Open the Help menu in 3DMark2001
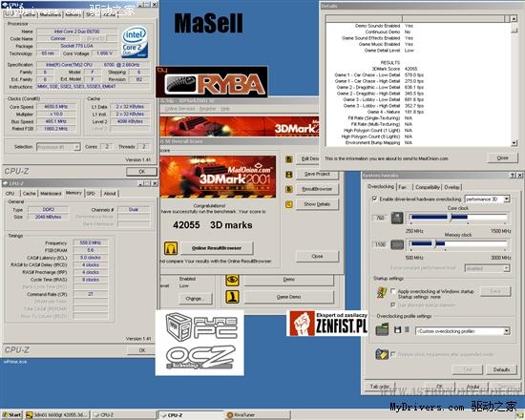This screenshot has height=420, width=525. (224, 109)
